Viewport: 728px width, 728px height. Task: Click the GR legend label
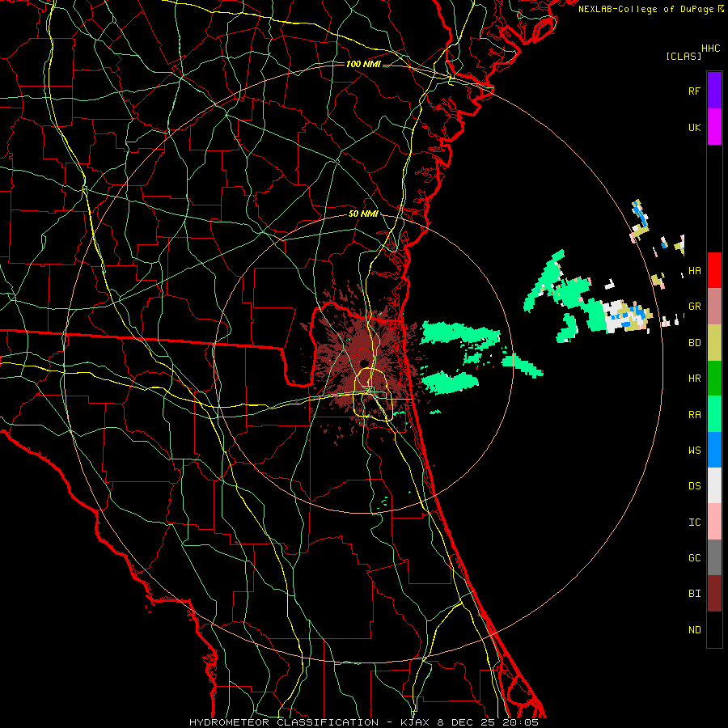pyautogui.click(x=694, y=307)
